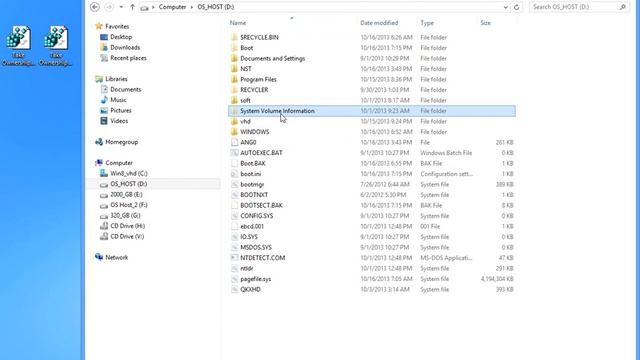Select the vhd folder icon
The height and width of the screenshot is (360, 640).
click(x=234, y=121)
